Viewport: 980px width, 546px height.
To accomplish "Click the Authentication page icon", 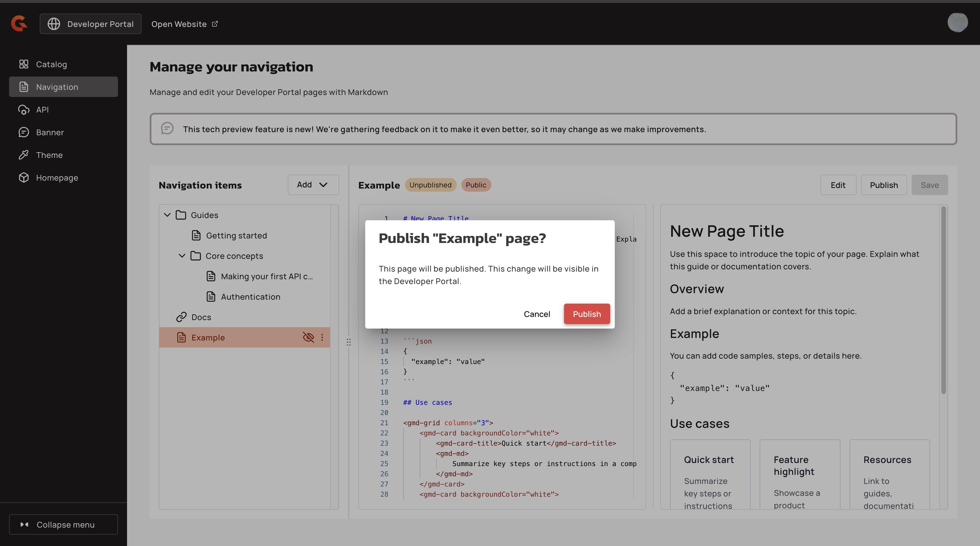I will click(211, 297).
